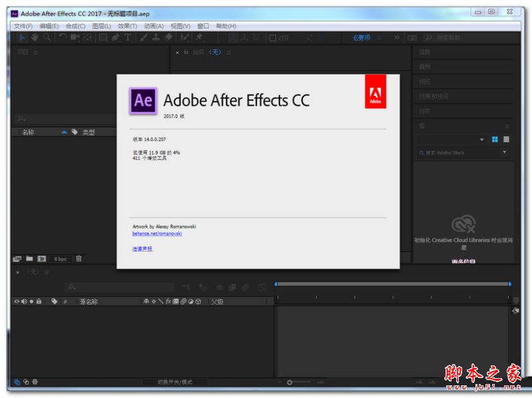532x398 pixels.
Task: Select the Clone Stamp tool
Action: pos(156,38)
